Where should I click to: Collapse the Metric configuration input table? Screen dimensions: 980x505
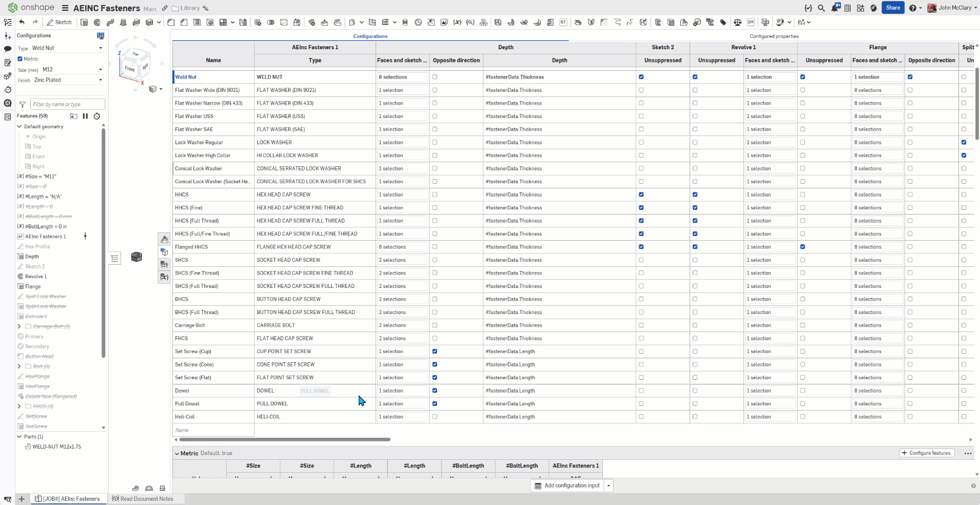pos(177,454)
